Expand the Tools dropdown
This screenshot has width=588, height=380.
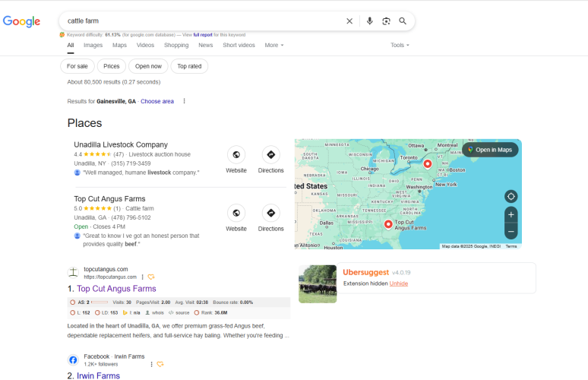(x=400, y=45)
